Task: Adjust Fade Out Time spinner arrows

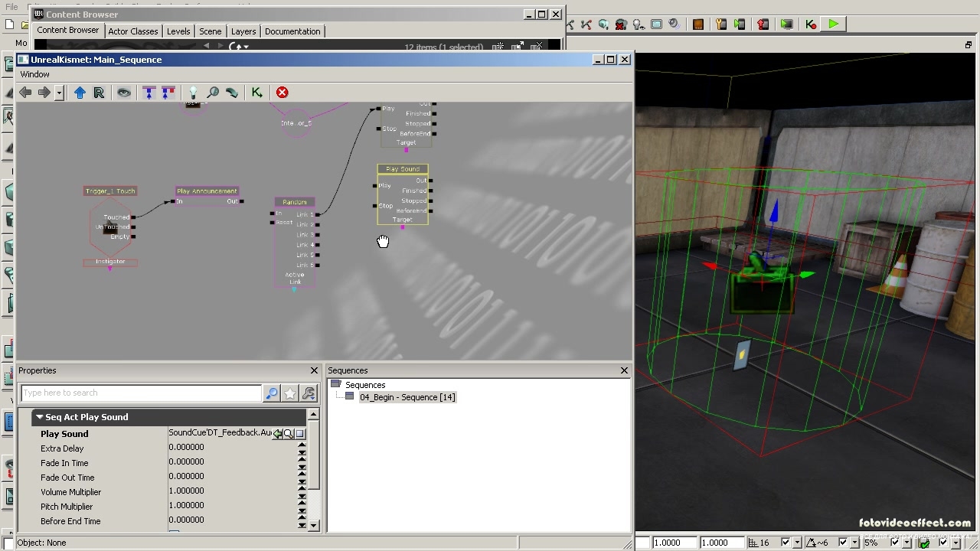Action: (x=302, y=478)
